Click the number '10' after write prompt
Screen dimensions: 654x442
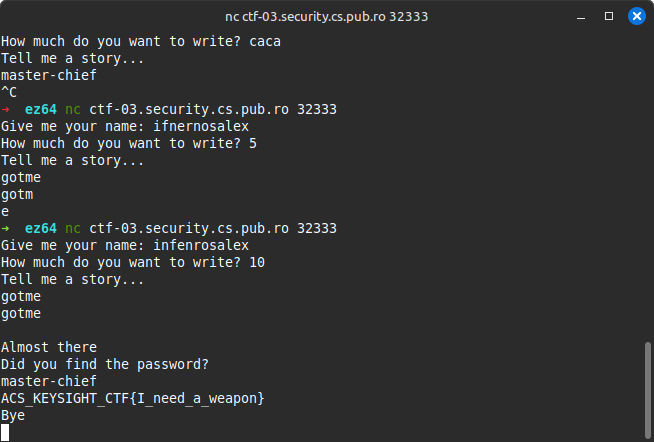[257, 262]
